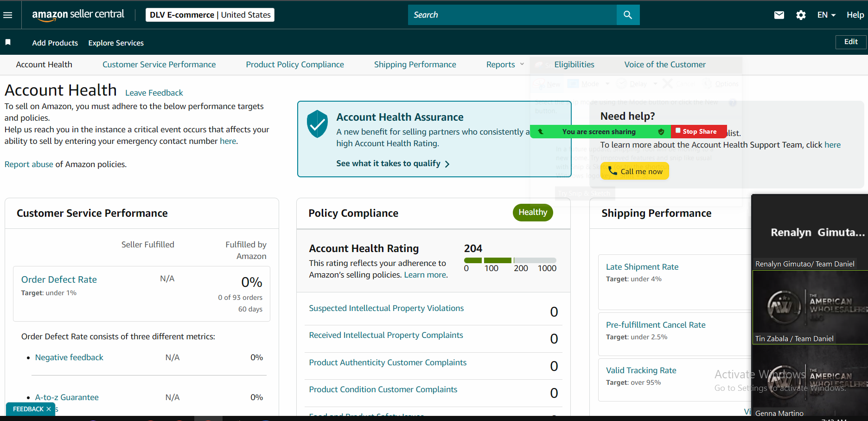Screen dimensions: 868x421
Task: Open the Valid Tracking Rate link
Action: [x=641, y=370]
